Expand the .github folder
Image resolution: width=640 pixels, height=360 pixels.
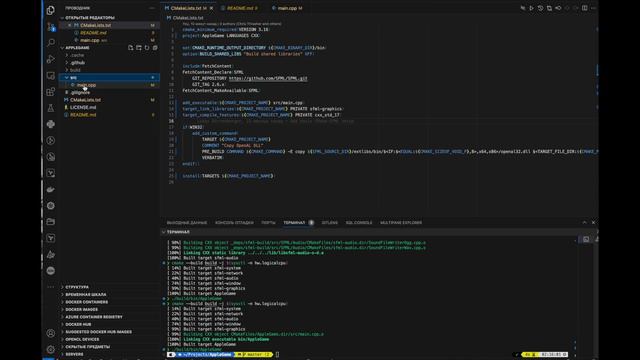pyautogui.click(x=109, y=62)
